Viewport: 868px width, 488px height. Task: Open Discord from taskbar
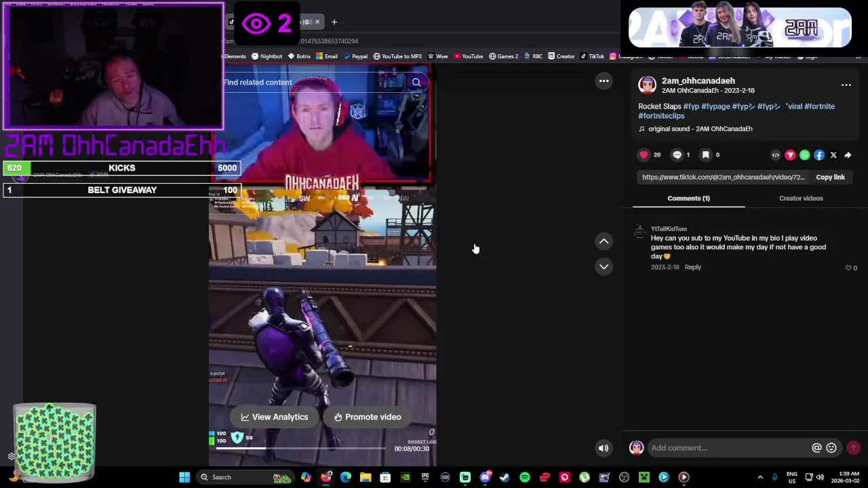pos(485,477)
